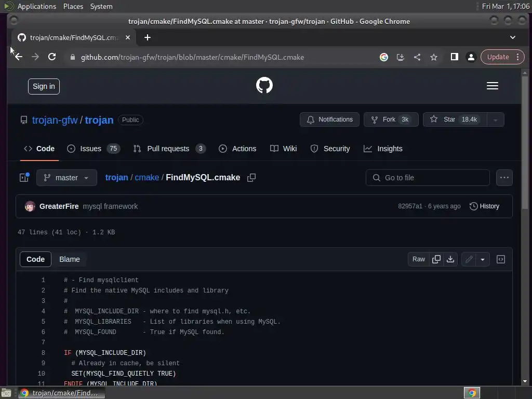532x399 pixels.
Task: Expand the Star lists dropdown arrow
Action: click(x=495, y=120)
